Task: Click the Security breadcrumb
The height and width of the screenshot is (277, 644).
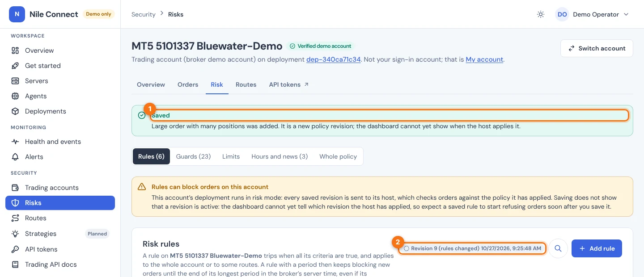Action: point(143,14)
